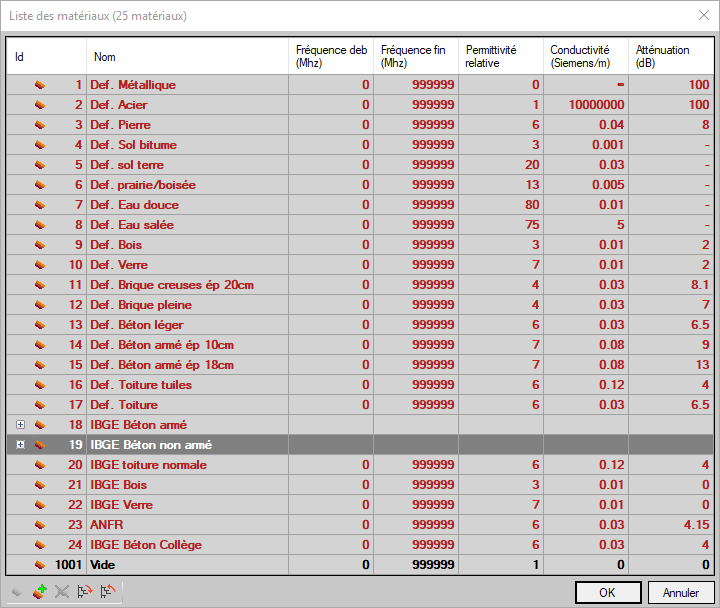Click the Atténuation (dB) column header
Image resolution: width=720 pixels, height=608 pixels.
[x=671, y=56]
